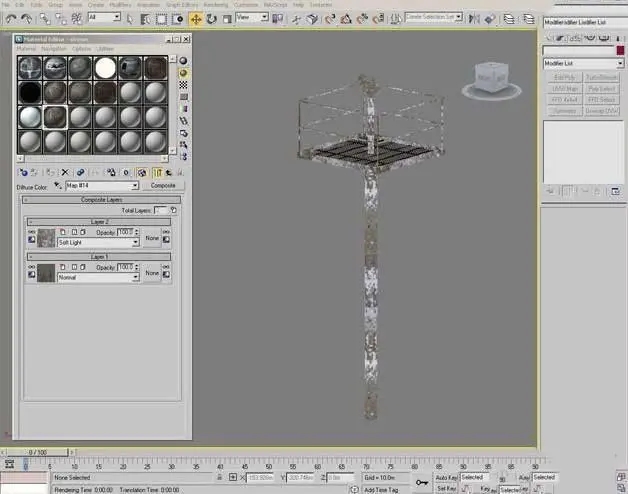This screenshot has height=494, width=628.
Task: Open the Rendering menu in menu bar
Action: pyautogui.click(x=215, y=5)
